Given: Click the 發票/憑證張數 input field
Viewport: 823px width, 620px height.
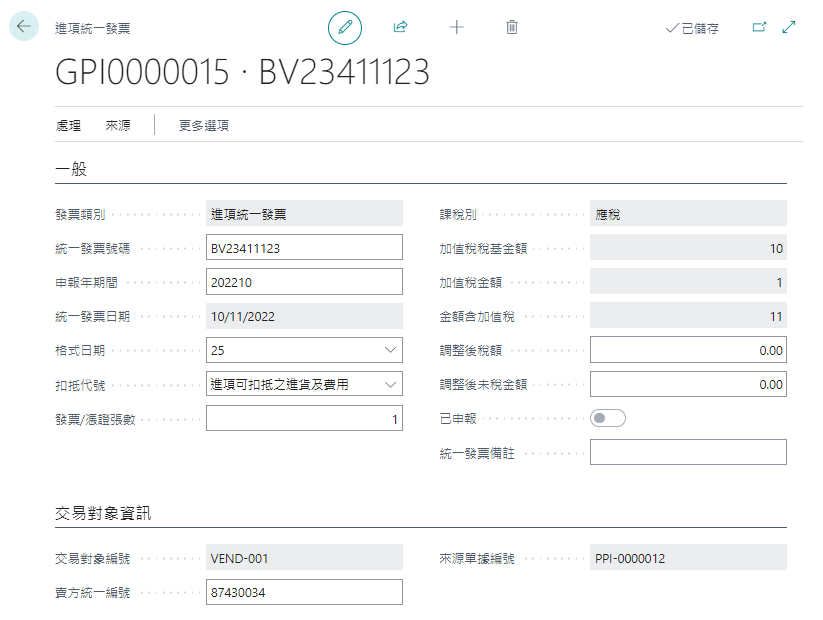Looking at the screenshot, I should click(304, 418).
